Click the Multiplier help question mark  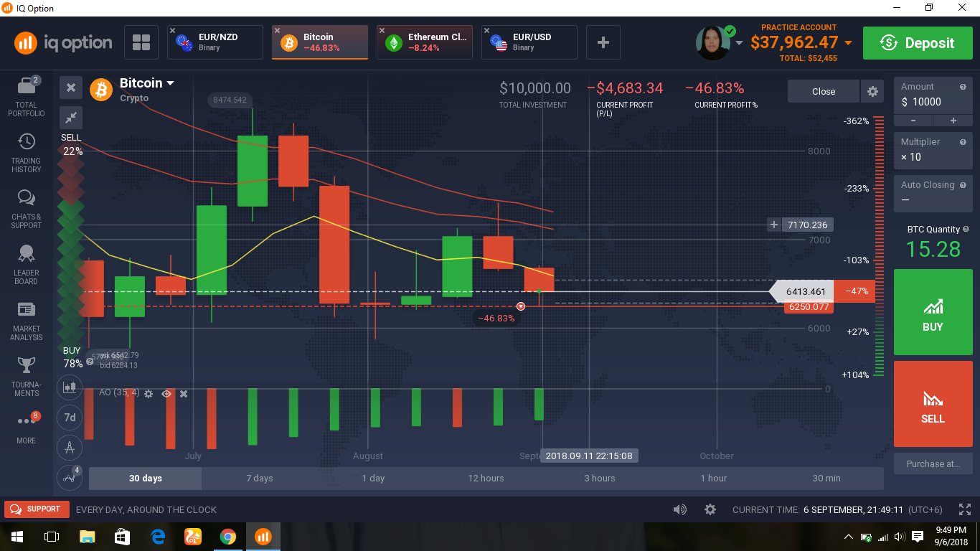pyautogui.click(x=963, y=141)
